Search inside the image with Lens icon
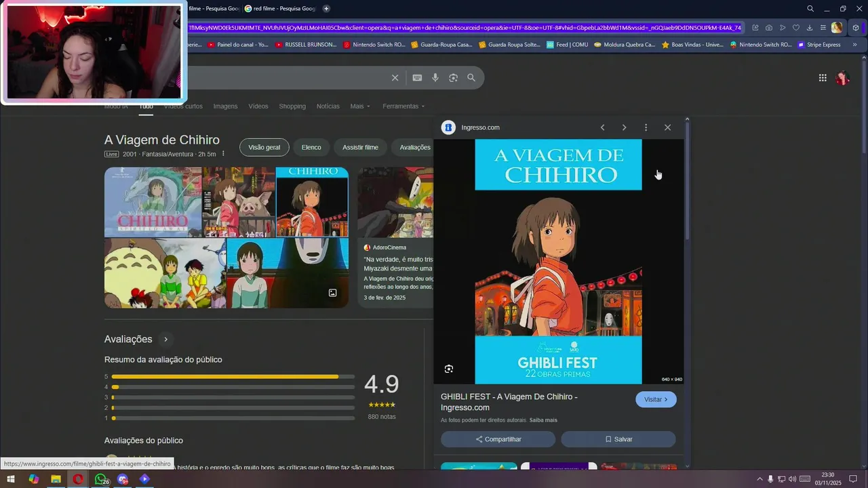868x488 pixels. [448, 369]
